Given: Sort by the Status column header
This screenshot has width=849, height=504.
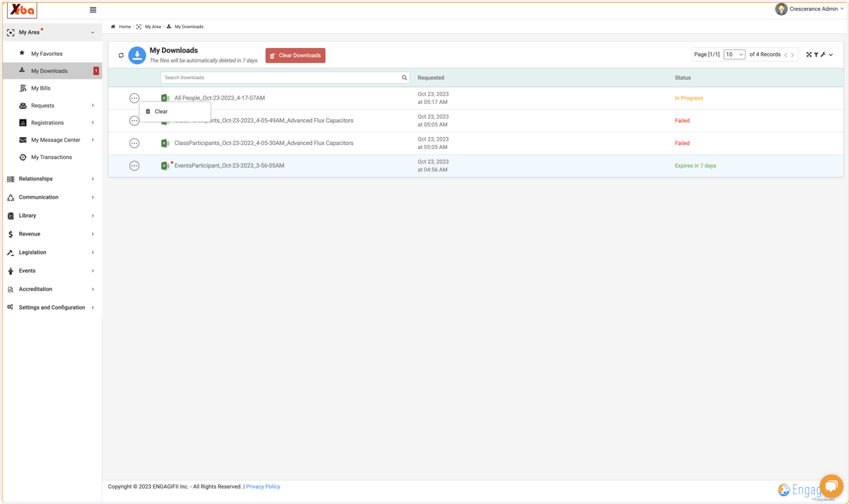Looking at the screenshot, I should 683,78.
